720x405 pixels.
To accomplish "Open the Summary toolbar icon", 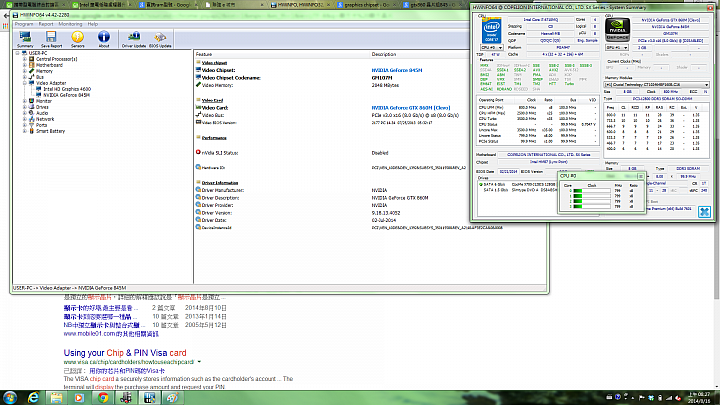I will pyautogui.click(x=25, y=39).
